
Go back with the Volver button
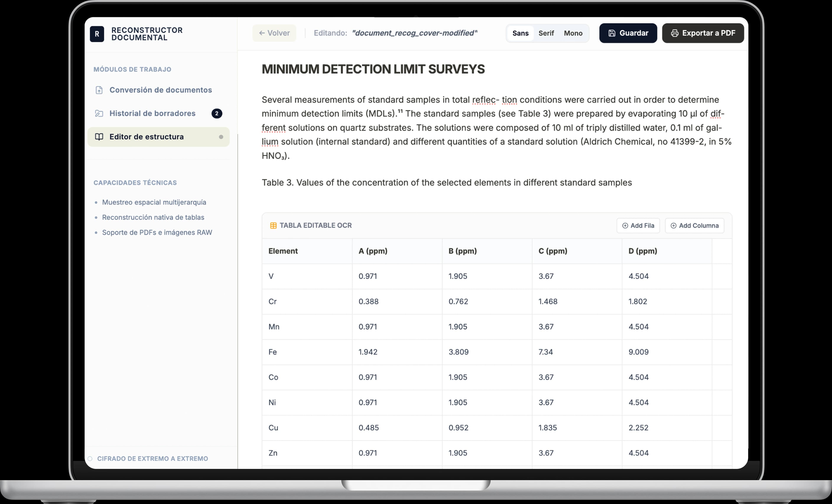point(274,33)
